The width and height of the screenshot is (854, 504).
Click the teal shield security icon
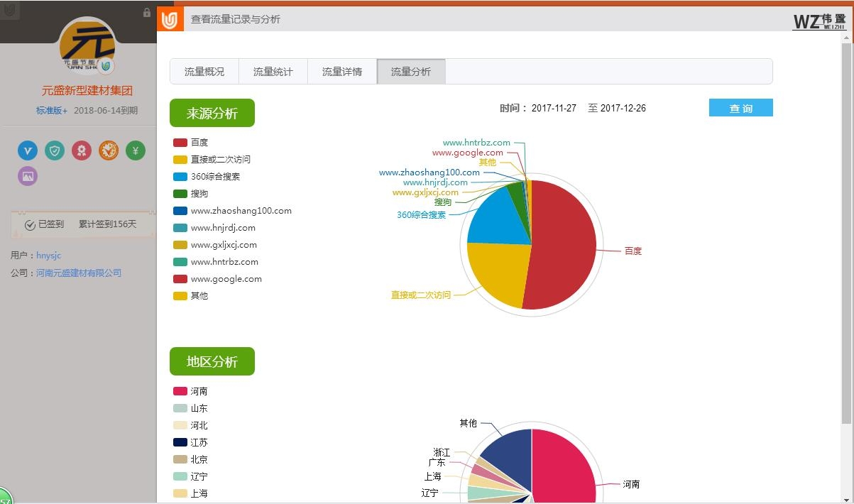click(x=55, y=150)
